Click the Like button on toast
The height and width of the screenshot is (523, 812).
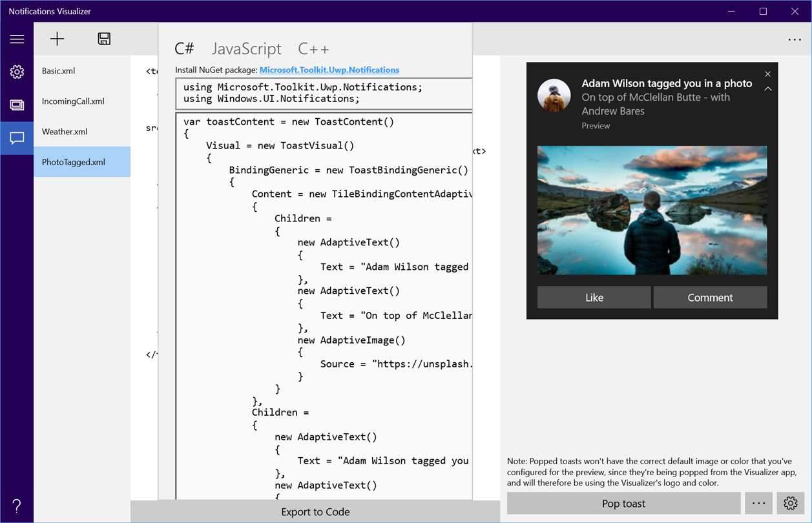[594, 298]
